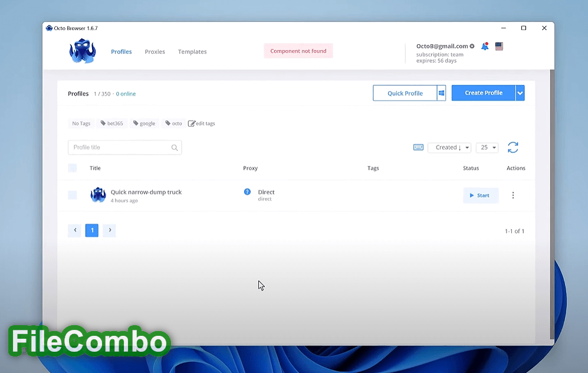Viewport: 588px width, 373px height.
Task: Open the Created sort order dropdown
Action: pyautogui.click(x=449, y=148)
